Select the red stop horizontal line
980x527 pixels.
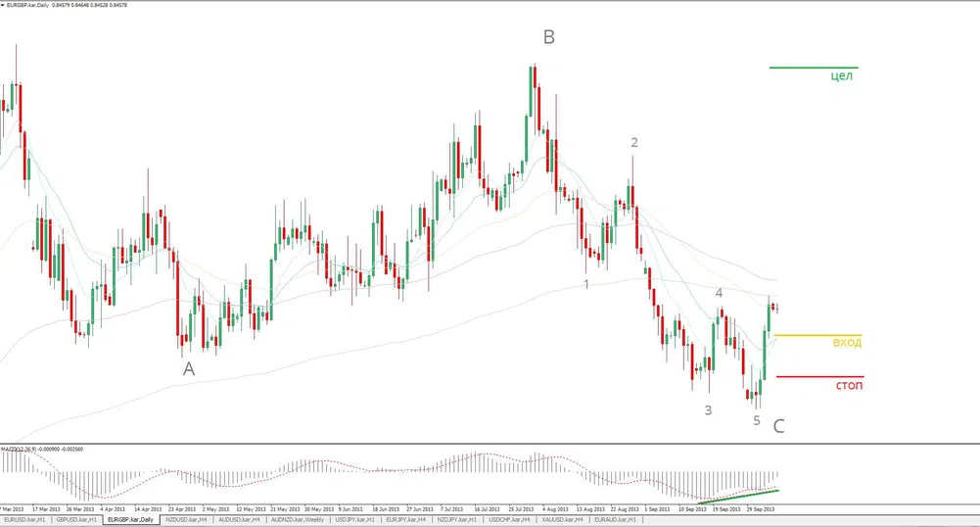click(x=820, y=377)
